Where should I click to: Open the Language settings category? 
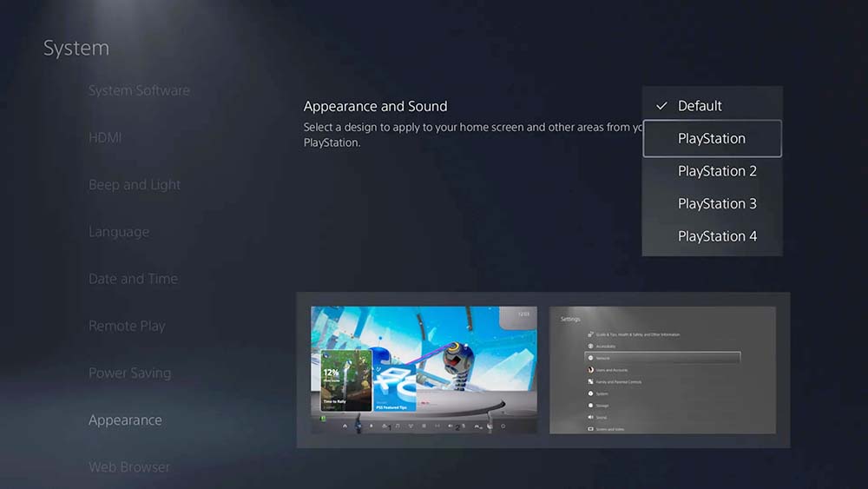(x=119, y=232)
